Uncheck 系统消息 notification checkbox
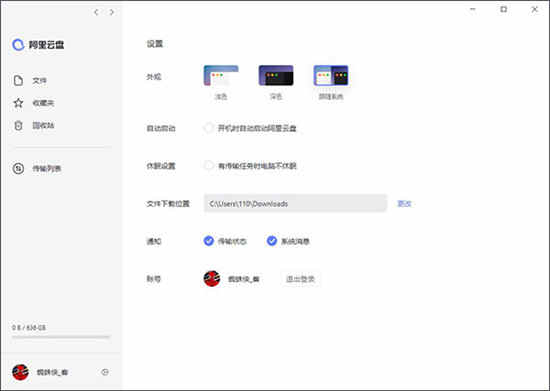The image size is (550, 391). point(271,241)
